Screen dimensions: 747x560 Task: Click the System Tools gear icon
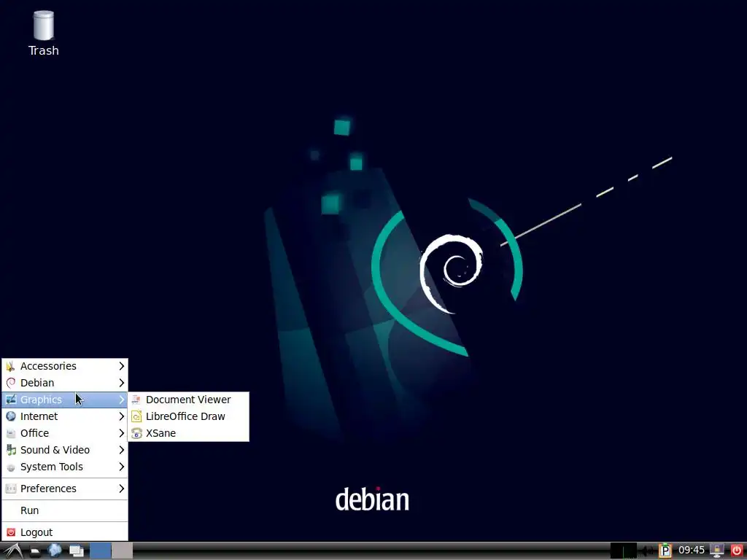tap(10, 467)
